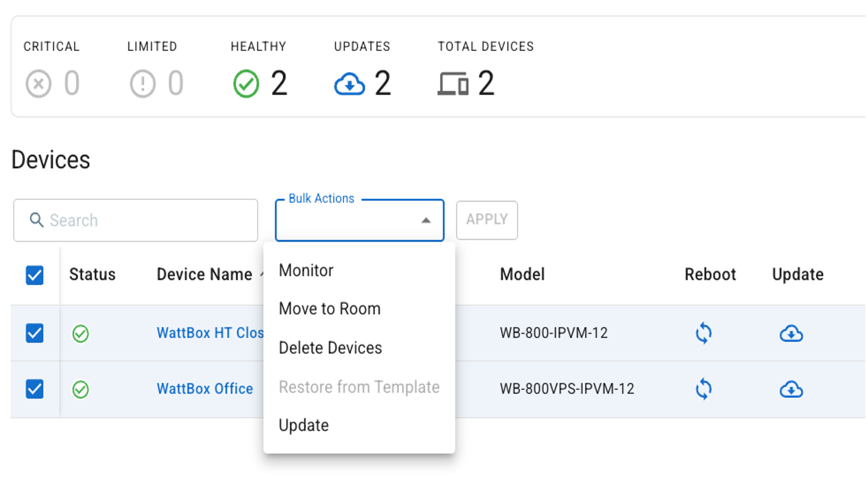868x482 pixels.
Task: Click update cloud icon for WB-800VPS-IPVM-12
Action: point(791,389)
